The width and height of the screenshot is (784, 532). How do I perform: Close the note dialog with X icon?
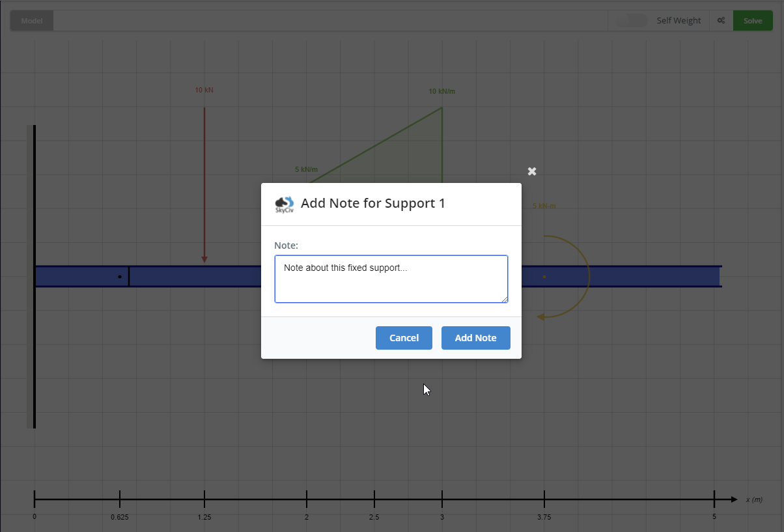(x=532, y=171)
